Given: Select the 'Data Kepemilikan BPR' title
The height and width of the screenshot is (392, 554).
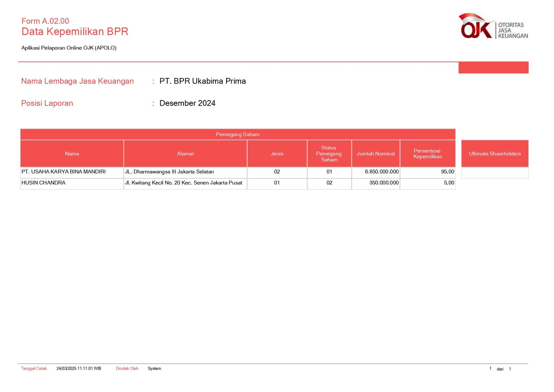Looking at the screenshot, I should tap(75, 32).
